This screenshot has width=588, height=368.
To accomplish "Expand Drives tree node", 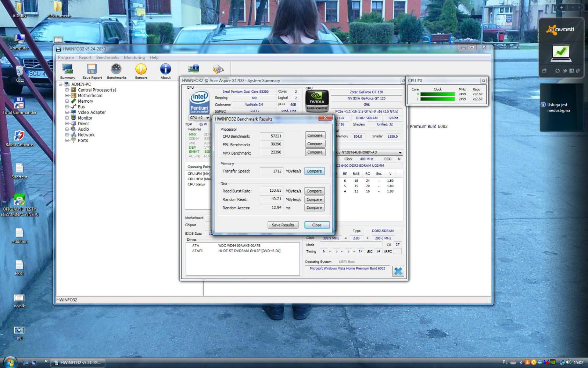I will [67, 124].
